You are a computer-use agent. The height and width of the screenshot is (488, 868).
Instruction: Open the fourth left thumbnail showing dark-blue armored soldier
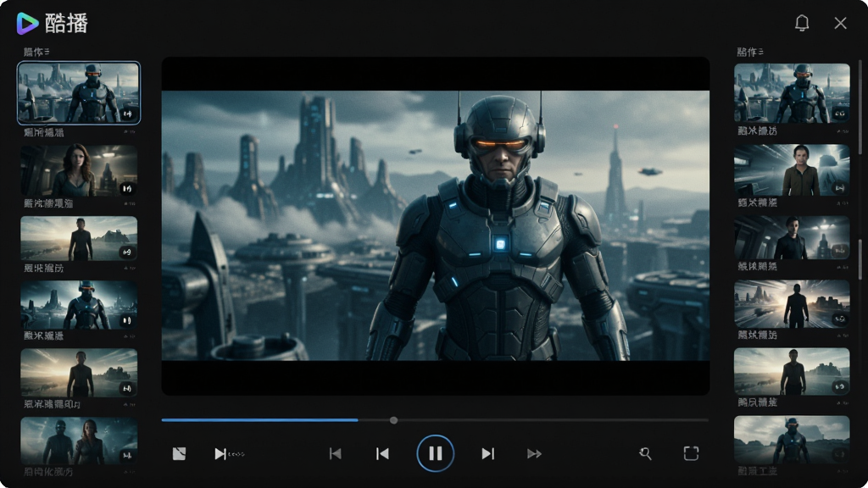point(79,305)
